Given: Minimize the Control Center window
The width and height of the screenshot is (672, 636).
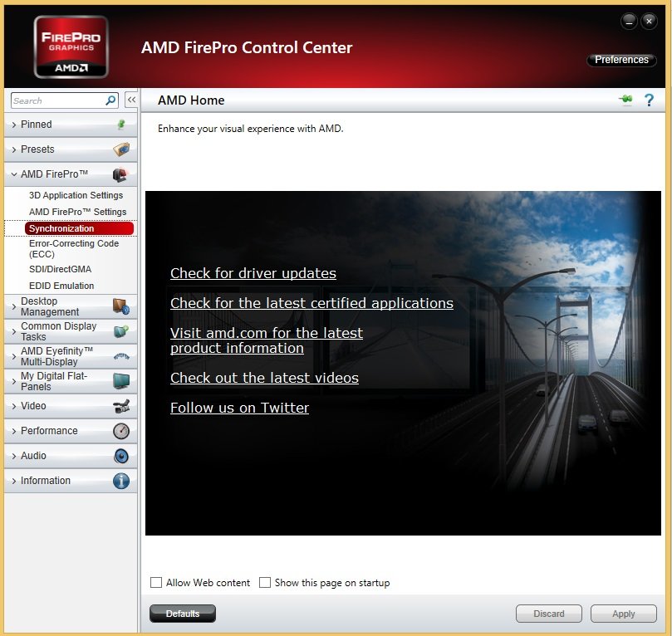Looking at the screenshot, I should [629, 22].
